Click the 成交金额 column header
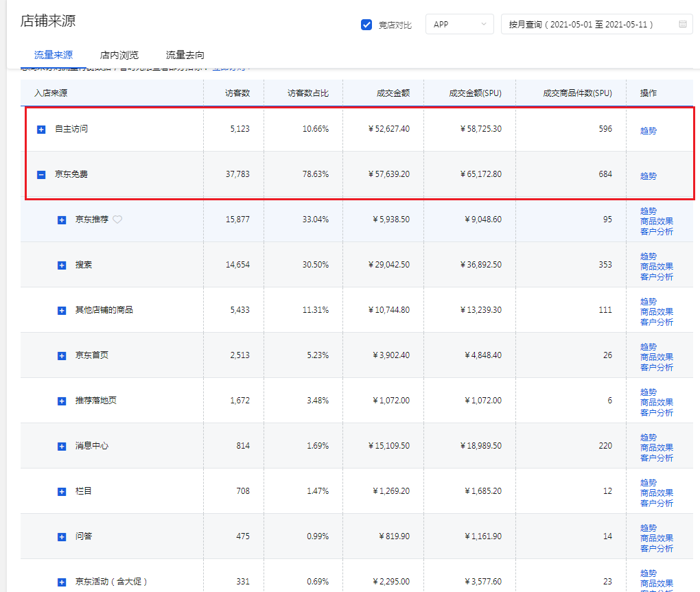Screen dimensions: 700x592 pos(393,93)
